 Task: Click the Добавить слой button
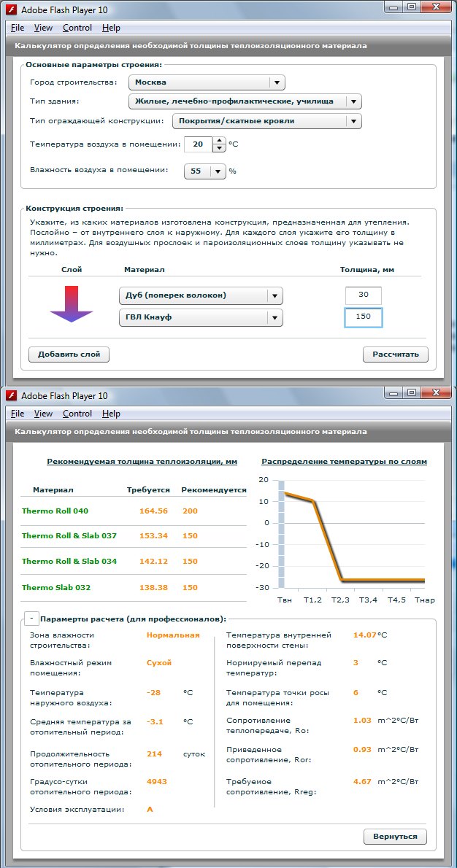coord(69,354)
